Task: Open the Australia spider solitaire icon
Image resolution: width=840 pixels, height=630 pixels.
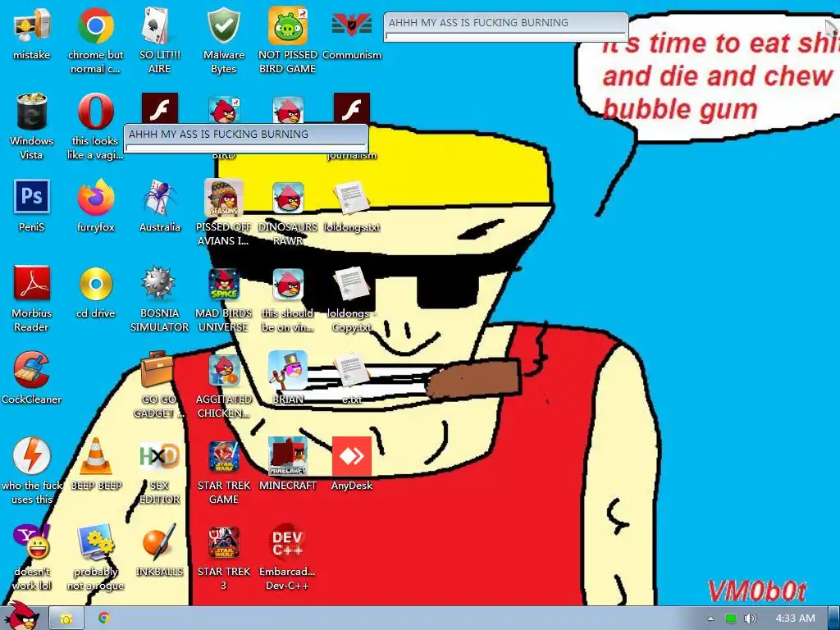Action: click(x=160, y=197)
